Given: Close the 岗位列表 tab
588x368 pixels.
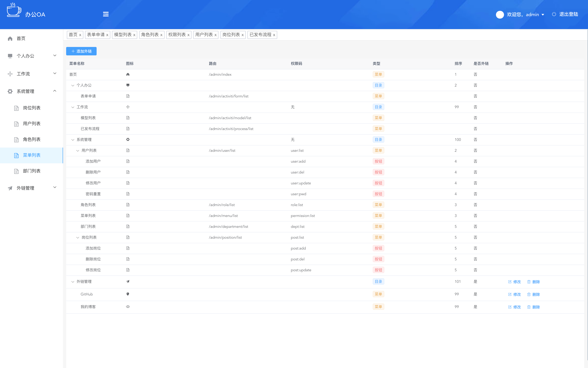Looking at the screenshot, I should (x=243, y=35).
